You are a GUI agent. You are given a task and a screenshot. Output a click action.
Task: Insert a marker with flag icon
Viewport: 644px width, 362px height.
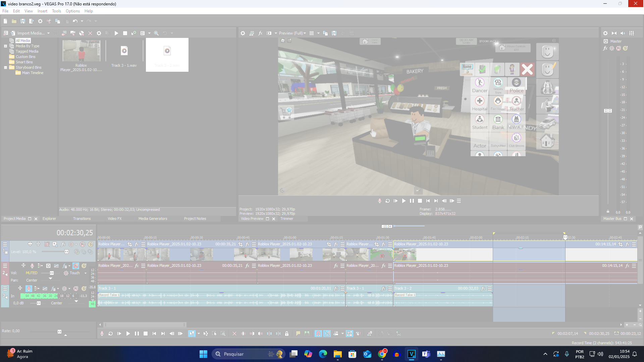point(298,334)
